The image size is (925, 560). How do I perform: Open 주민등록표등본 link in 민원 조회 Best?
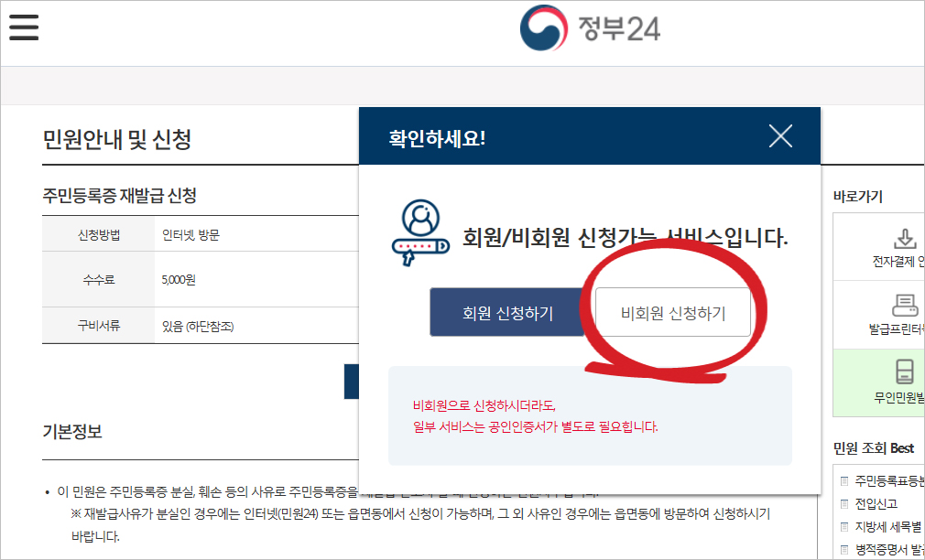tap(889, 481)
